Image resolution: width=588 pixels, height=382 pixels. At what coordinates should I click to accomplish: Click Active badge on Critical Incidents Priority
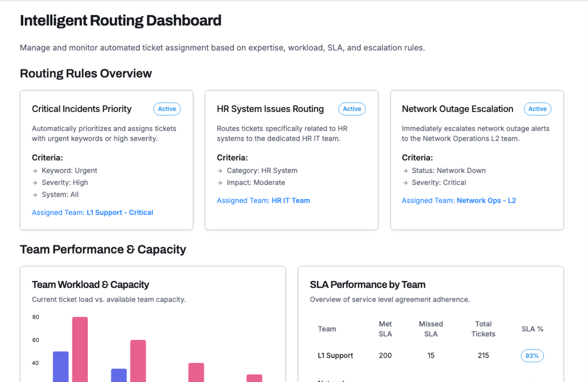pos(167,109)
